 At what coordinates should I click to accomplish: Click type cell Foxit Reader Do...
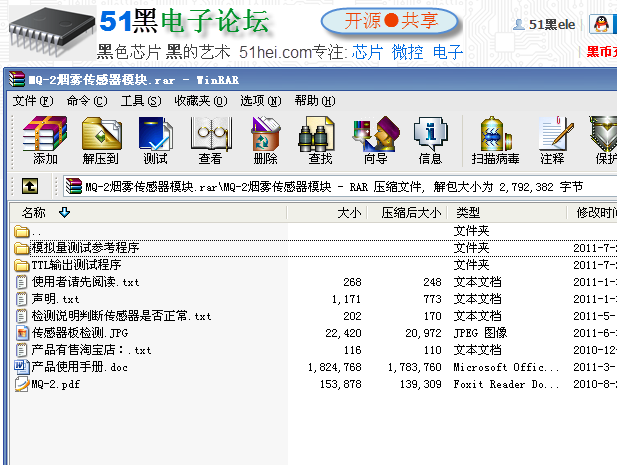[506, 384]
